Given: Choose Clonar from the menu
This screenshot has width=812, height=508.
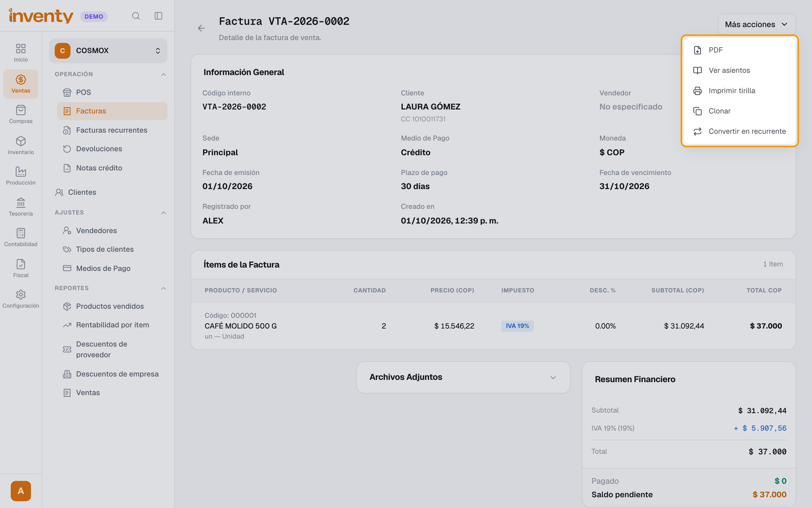Looking at the screenshot, I should pyautogui.click(x=740, y=111).
